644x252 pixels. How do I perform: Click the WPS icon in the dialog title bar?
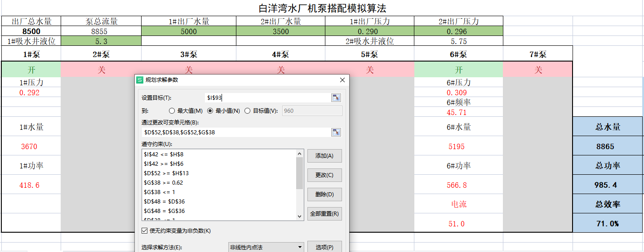pyautogui.click(x=140, y=80)
